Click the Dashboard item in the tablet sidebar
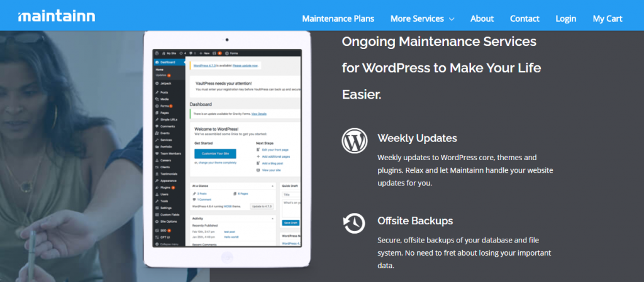 169,62
